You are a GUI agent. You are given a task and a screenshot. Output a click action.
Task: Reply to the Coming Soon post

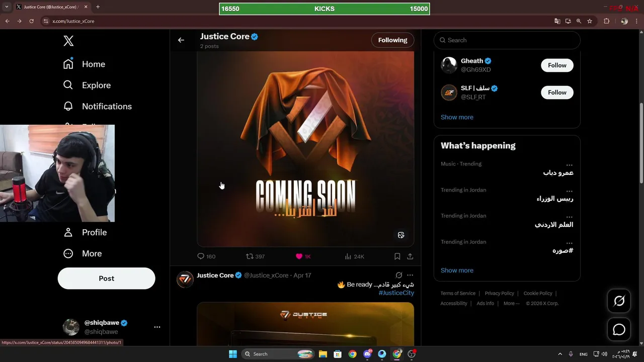tap(206, 256)
